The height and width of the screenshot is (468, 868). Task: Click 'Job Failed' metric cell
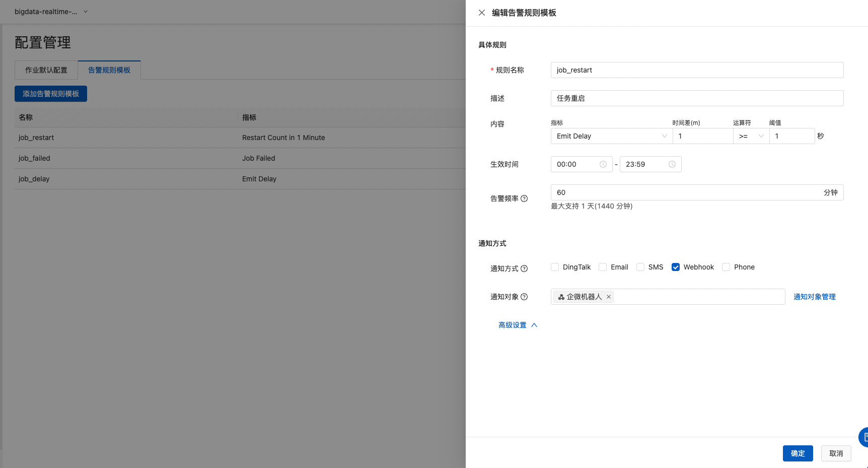point(259,158)
